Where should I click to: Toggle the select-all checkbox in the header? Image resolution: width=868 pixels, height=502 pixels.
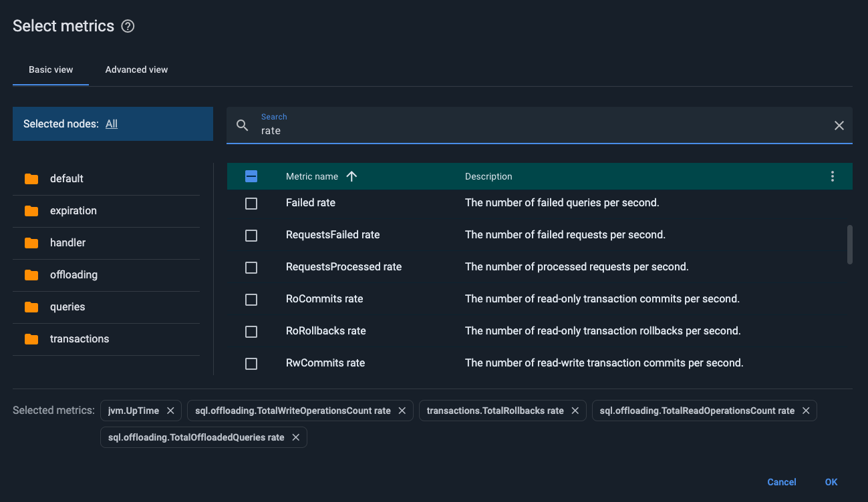(x=251, y=176)
